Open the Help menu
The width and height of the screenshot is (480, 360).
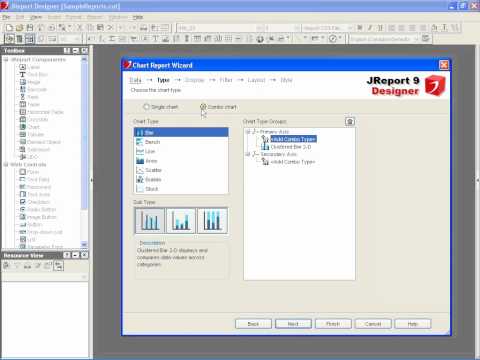tap(138, 17)
